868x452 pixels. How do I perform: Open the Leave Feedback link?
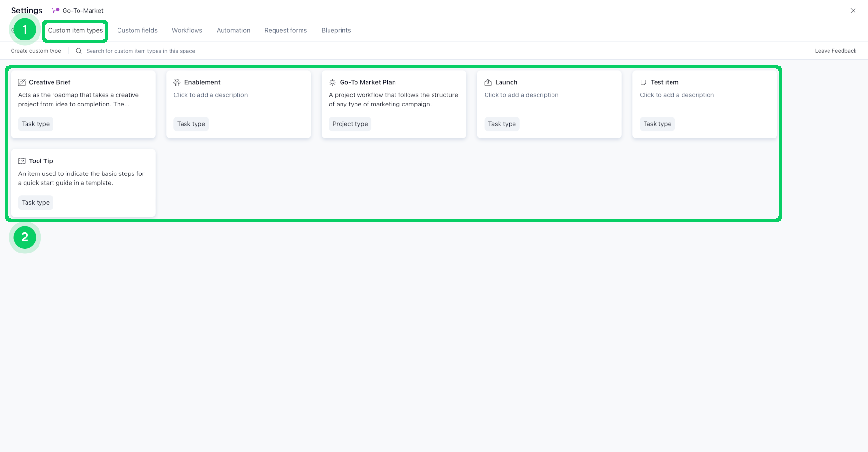(x=836, y=50)
